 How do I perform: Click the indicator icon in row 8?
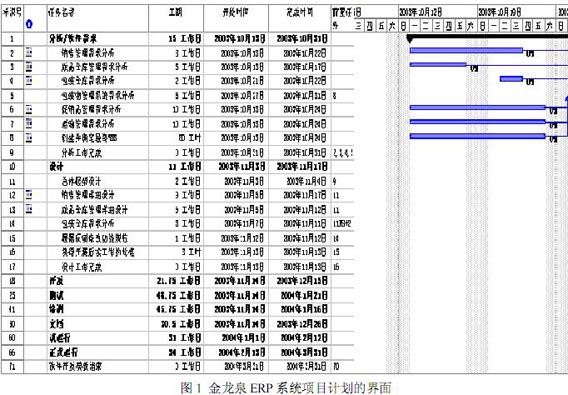29,137
